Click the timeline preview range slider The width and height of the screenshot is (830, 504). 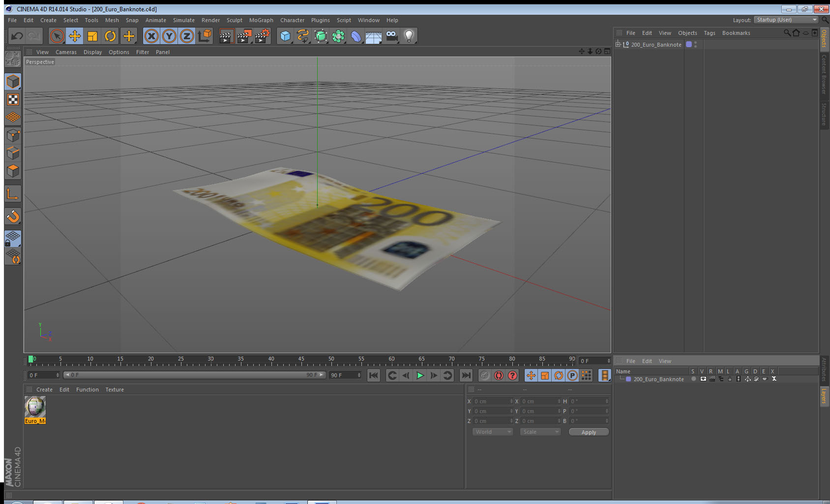(x=195, y=375)
